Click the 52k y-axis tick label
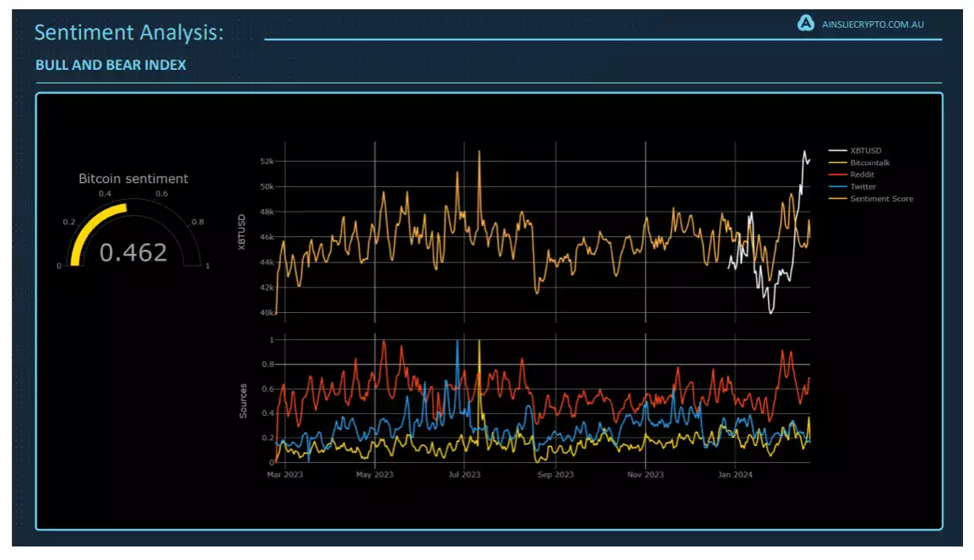 (267, 161)
